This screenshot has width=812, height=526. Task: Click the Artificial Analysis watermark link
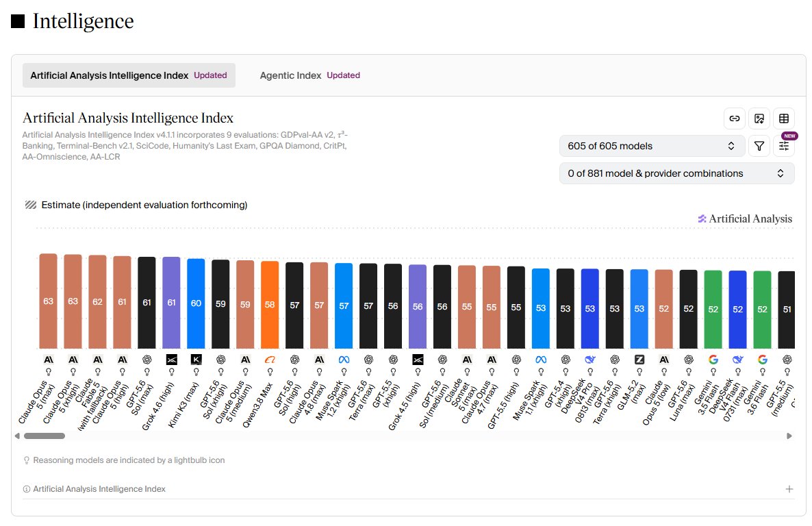(745, 218)
